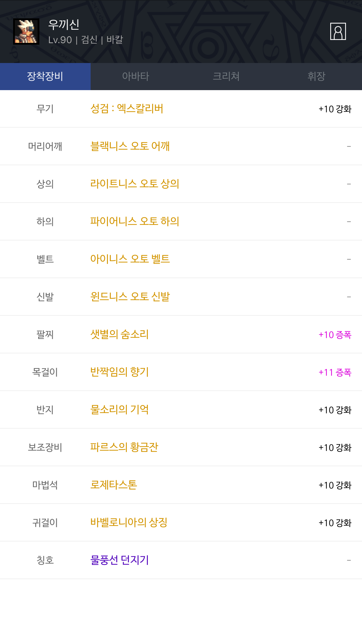Open the 크리쳐 tab
This screenshot has width=362, height=644.
coord(226,76)
